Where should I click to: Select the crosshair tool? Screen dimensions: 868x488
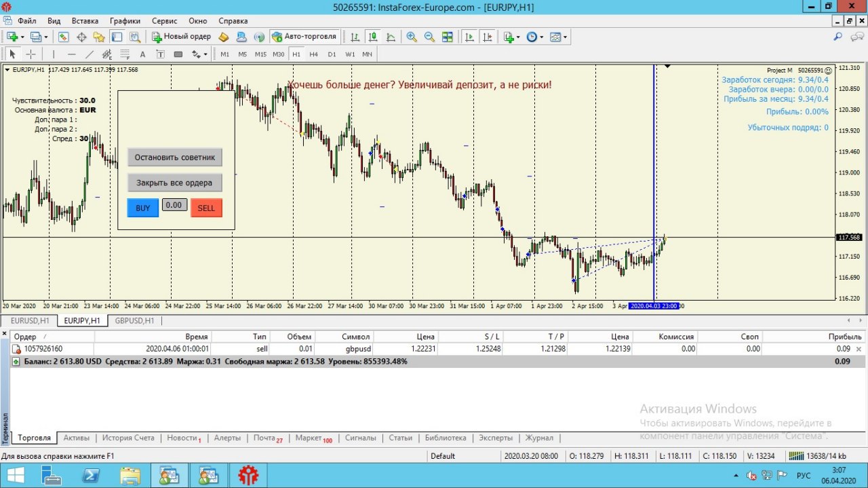pos(31,54)
